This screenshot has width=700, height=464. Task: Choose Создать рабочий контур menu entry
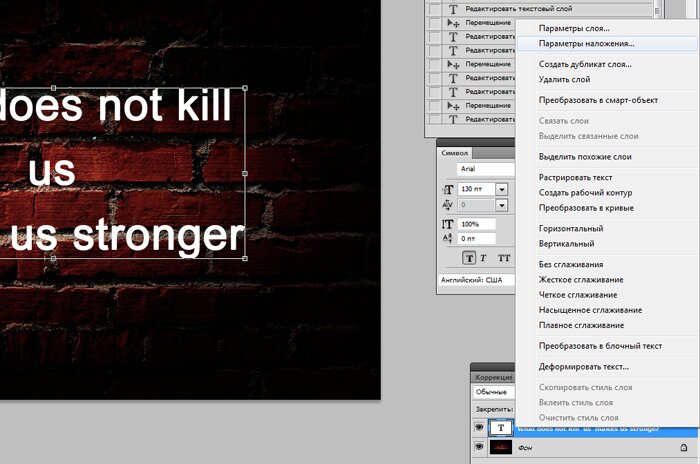click(585, 192)
